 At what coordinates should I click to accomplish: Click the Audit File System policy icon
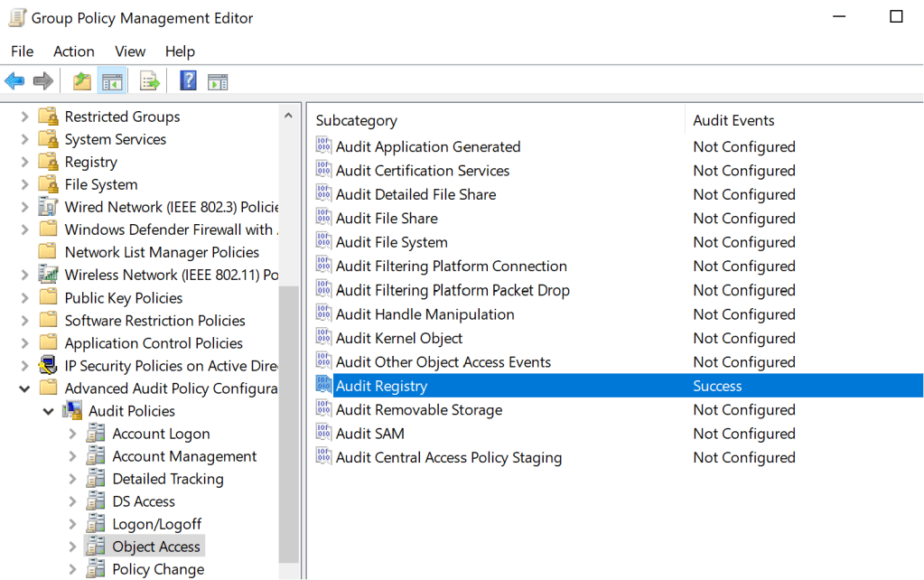click(323, 241)
